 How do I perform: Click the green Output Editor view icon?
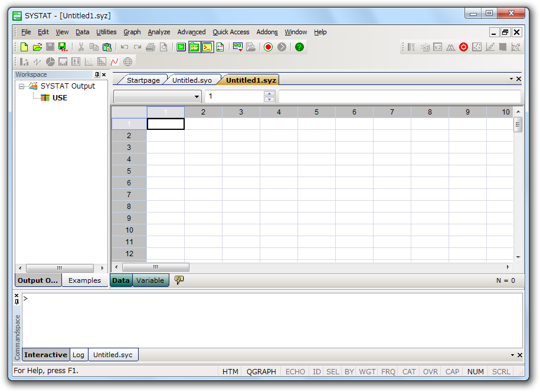[x=181, y=47]
